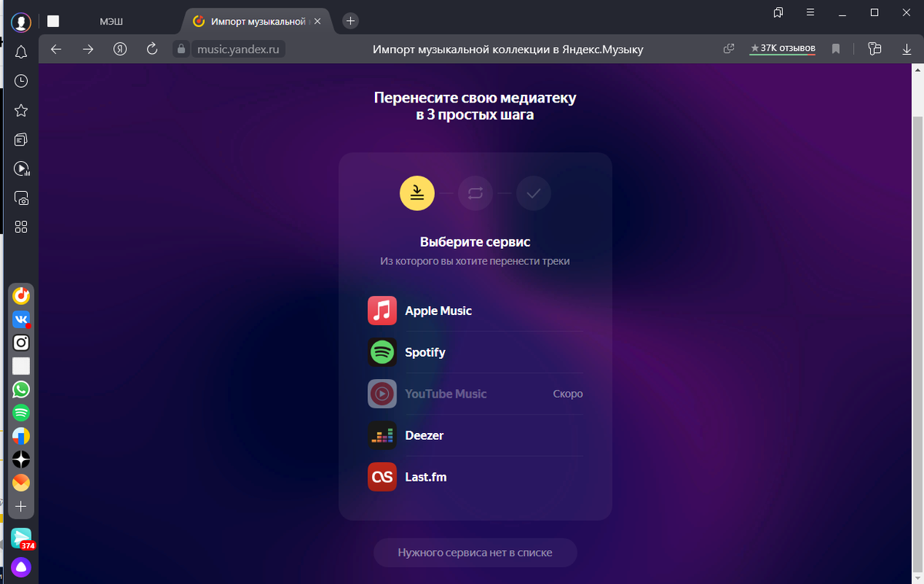This screenshot has width=924, height=584.
Task: Switch to the МЭШ tab
Action: (x=111, y=21)
